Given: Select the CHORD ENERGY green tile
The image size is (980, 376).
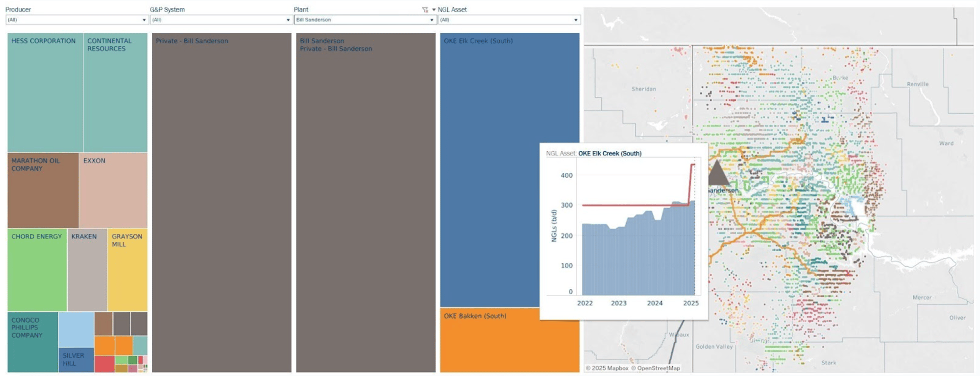Looking at the screenshot, I should point(37,269).
